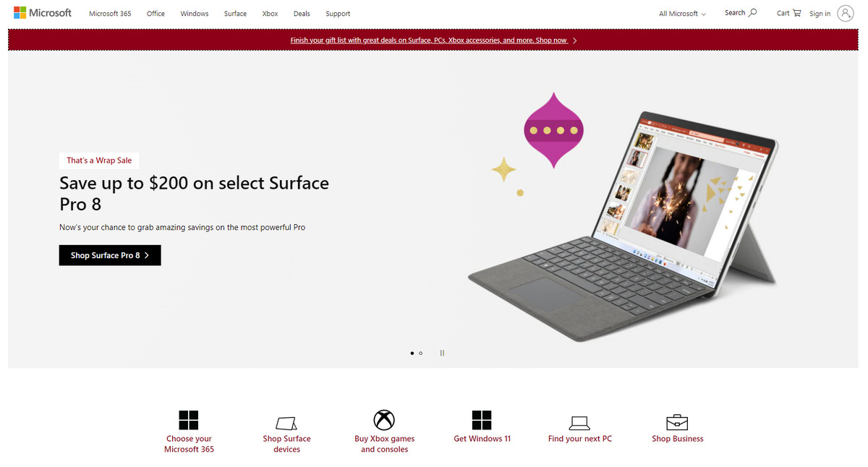This screenshot has height=467, width=868.
Task: Click the chevron on the gift list banner
Action: coord(574,40)
